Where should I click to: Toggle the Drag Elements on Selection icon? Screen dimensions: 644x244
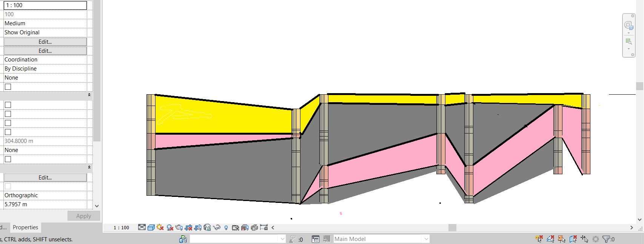[x=584, y=239]
